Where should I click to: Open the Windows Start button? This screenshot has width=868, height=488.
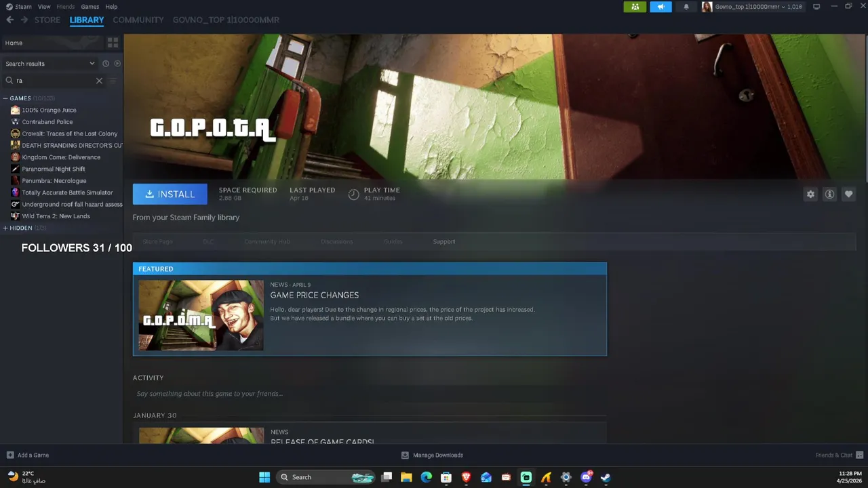pyautogui.click(x=264, y=477)
